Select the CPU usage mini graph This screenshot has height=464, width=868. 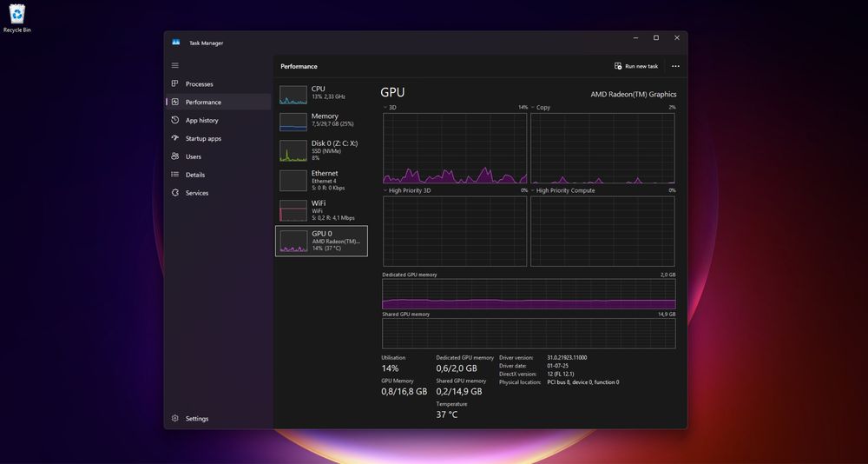point(293,95)
